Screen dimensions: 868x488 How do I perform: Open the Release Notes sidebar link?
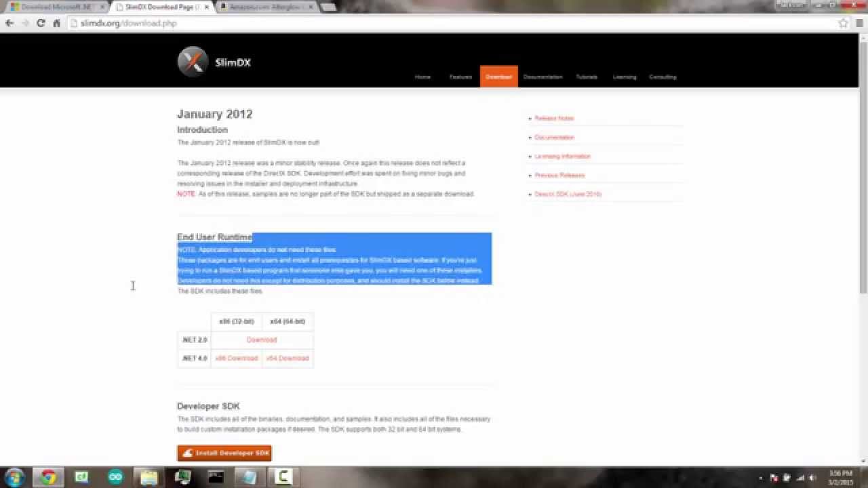tap(554, 119)
